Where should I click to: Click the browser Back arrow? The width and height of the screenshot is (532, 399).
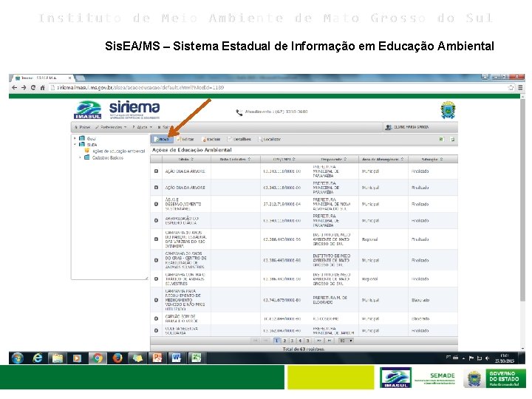pyautogui.click(x=14, y=87)
